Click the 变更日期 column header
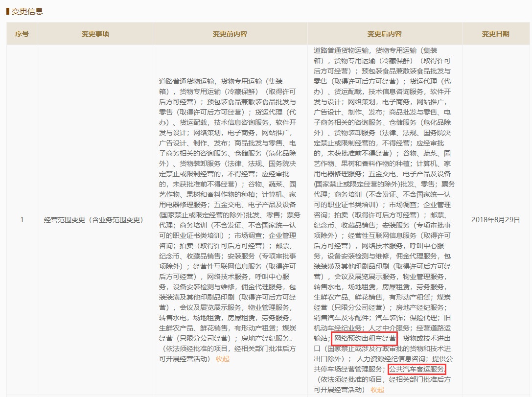Image resolution: width=532 pixels, height=397 pixels. click(x=496, y=34)
